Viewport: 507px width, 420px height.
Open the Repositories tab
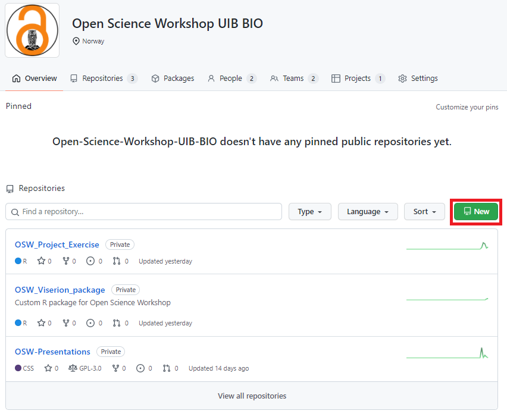(102, 79)
